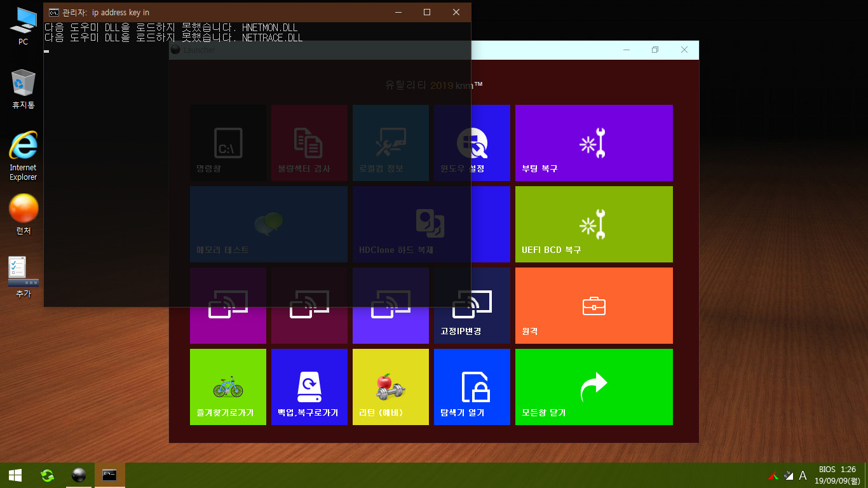Open the 부팅 복구 tile in Launcher

tap(593, 143)
